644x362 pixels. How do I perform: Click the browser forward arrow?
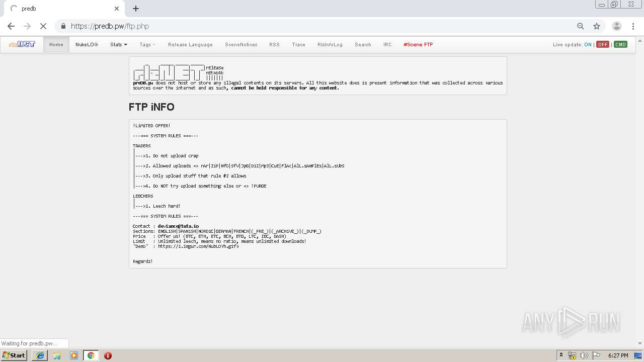27,26
